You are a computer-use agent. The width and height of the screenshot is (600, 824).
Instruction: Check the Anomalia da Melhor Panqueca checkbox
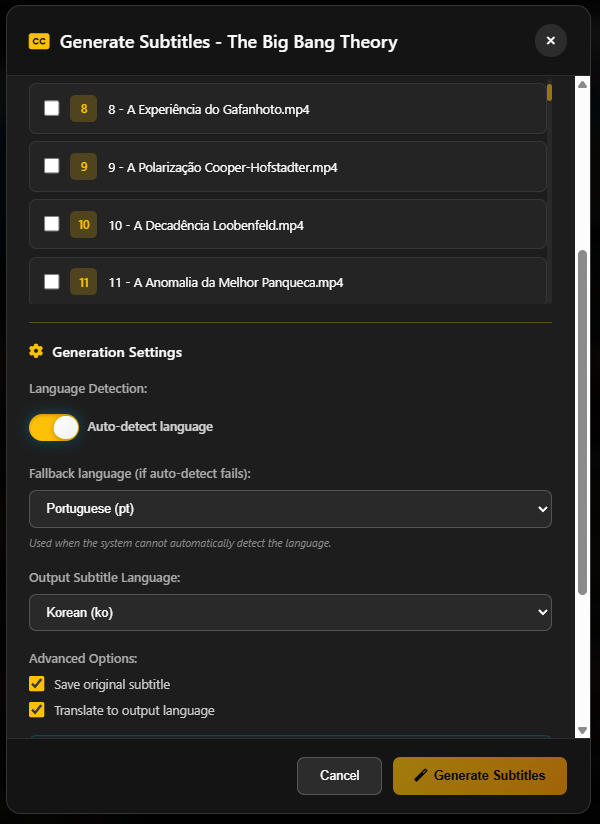pos(51,282)
